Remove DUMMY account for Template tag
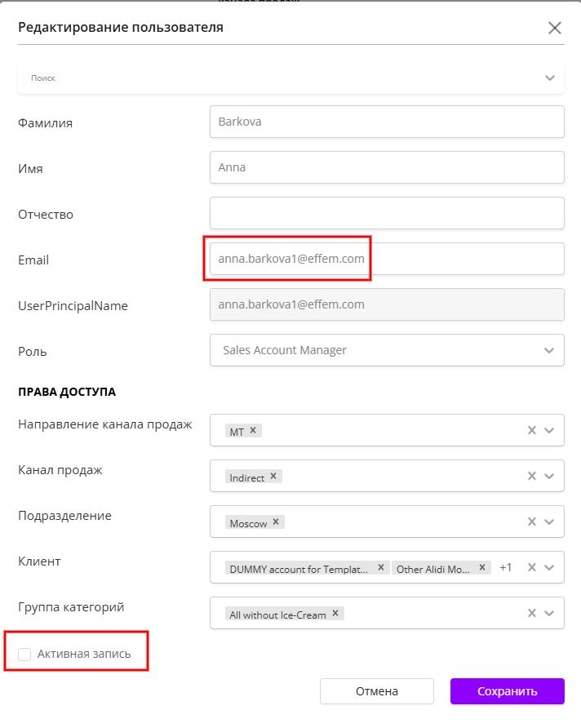The image size is (581, 728). [x=380, y=568]
